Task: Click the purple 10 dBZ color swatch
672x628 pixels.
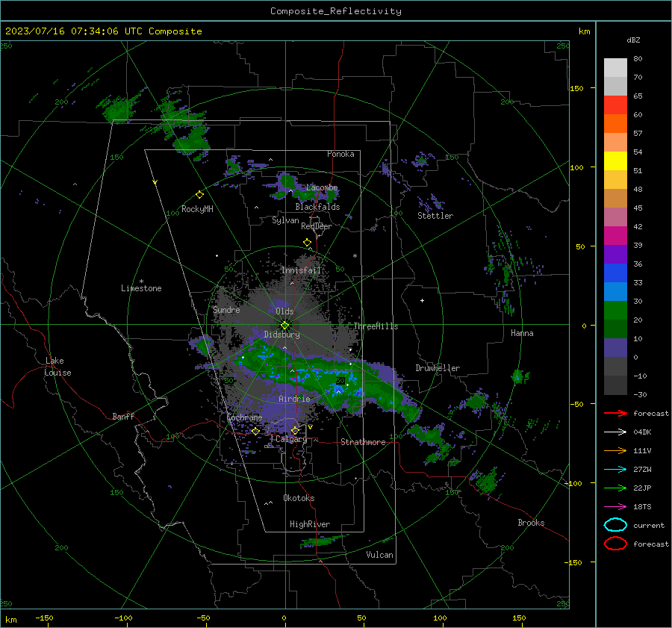Action: tap(615, 347)
